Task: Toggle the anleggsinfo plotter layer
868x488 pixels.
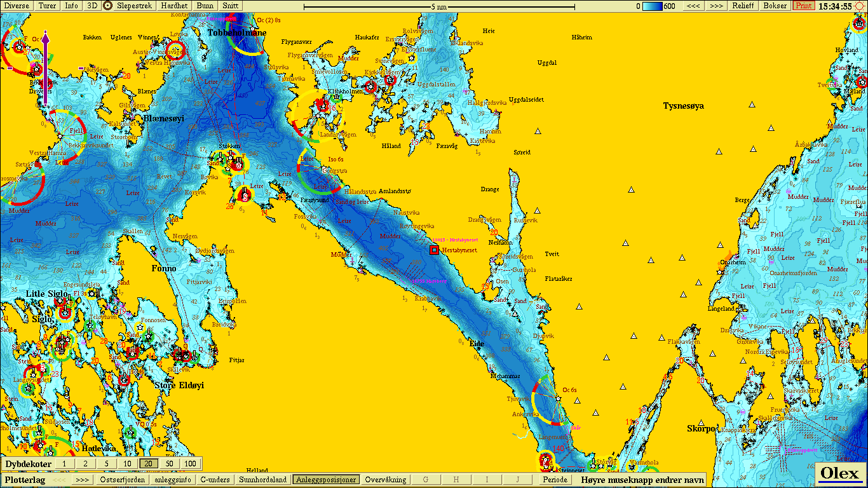Action: coord(173,480)
